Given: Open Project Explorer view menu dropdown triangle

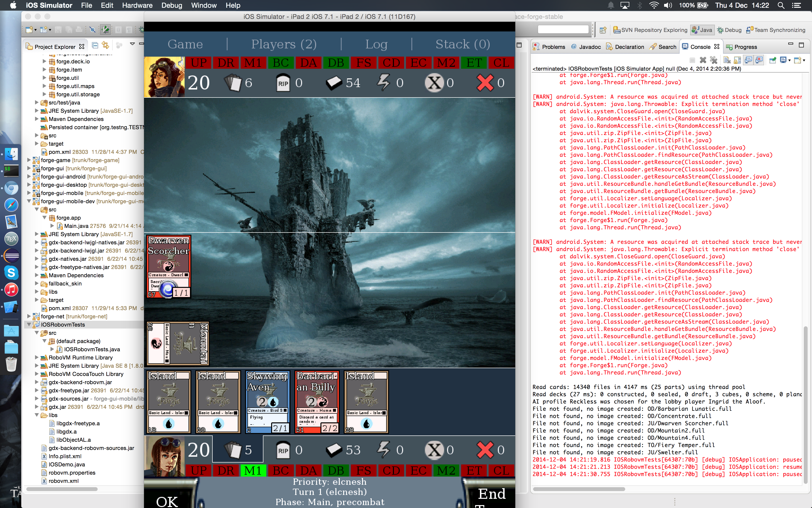Looking at the screenshot, I should click(132, 44).
